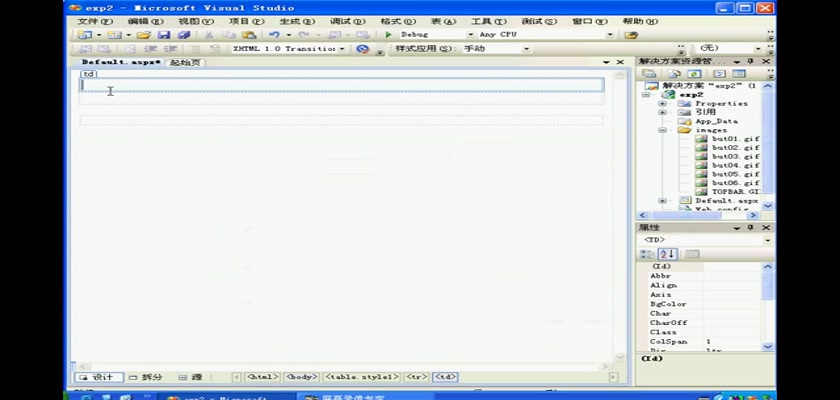Click the Save All icon

183,35
